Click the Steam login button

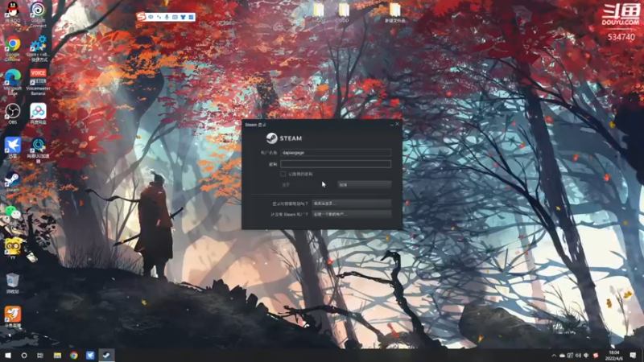point(308,185)
